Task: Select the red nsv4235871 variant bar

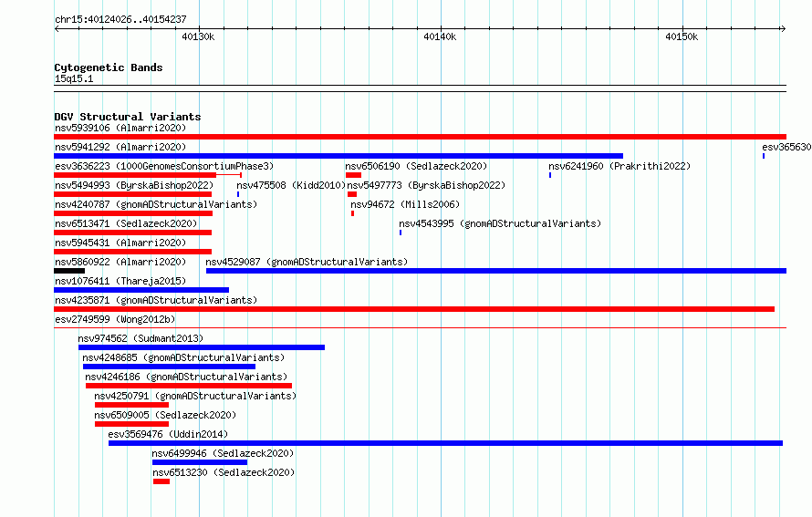Action: (x=414, y=309)
